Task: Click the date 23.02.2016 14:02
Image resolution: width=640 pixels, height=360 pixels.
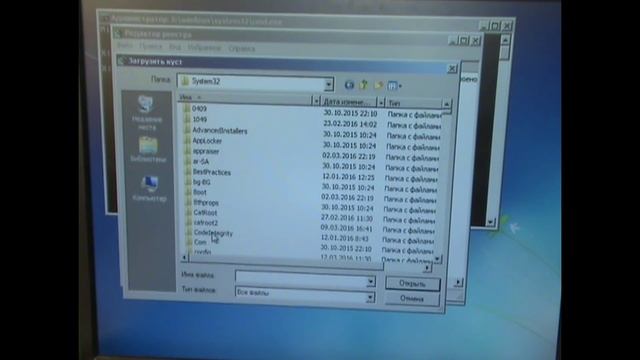Action: pos(350,124)
